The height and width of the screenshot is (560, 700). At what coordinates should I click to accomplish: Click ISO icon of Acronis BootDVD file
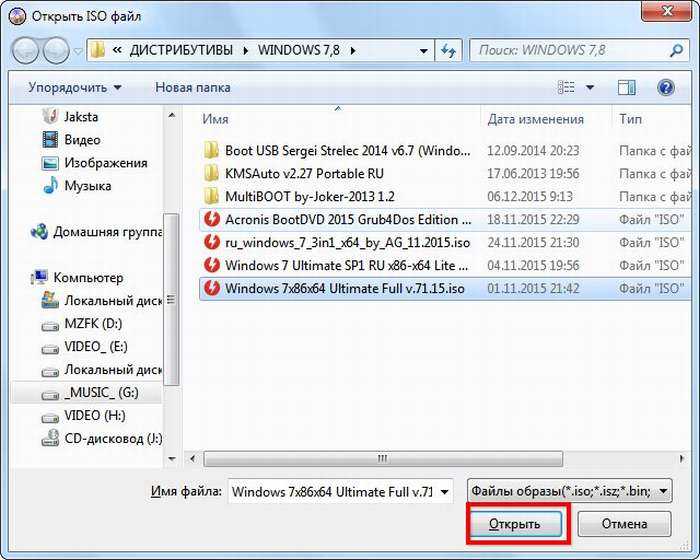tap(212, 219)
